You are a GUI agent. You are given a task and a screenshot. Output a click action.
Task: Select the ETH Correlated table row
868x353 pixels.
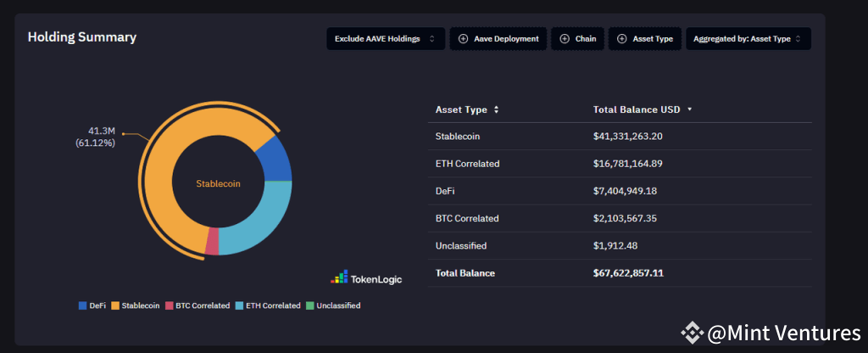619,164
